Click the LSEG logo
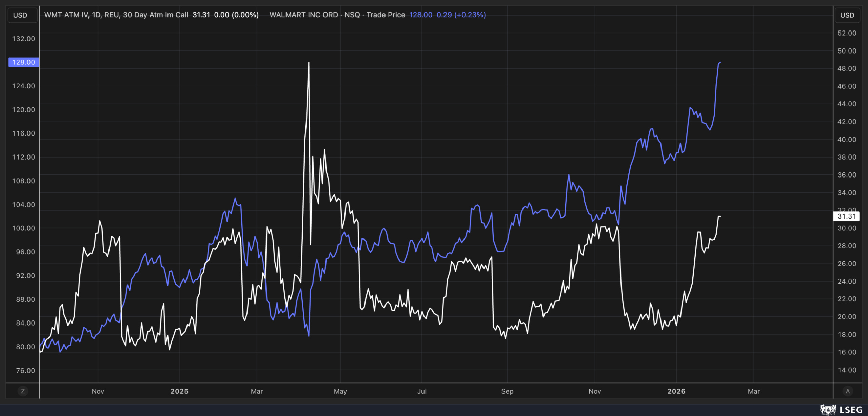This screenshot has width=868, height=416. pos(841,410)
